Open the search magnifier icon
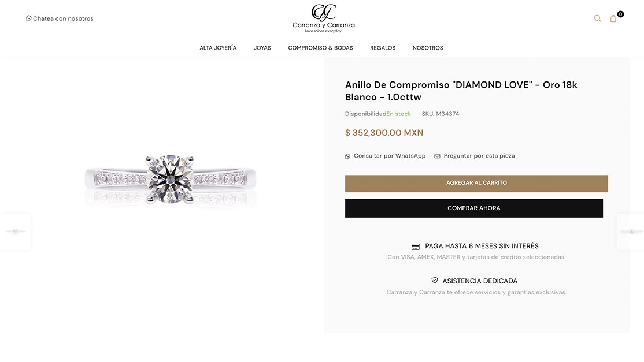 tap(598, 18)
